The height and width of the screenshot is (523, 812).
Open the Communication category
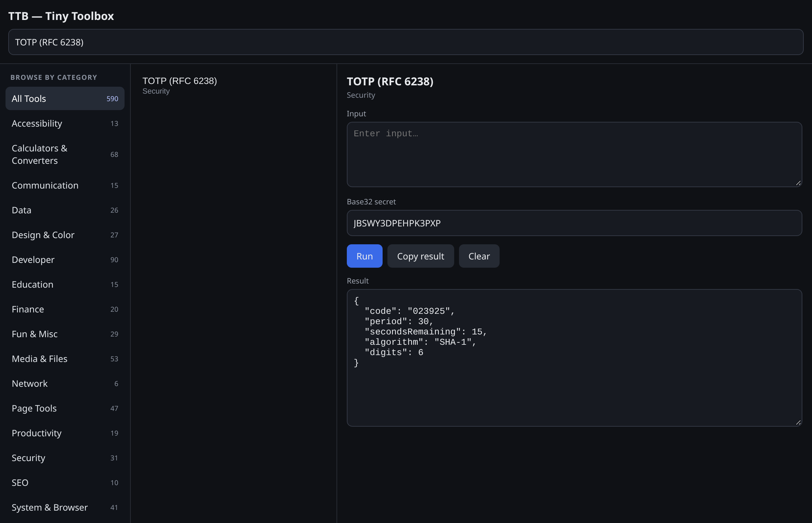pos(65,185)
